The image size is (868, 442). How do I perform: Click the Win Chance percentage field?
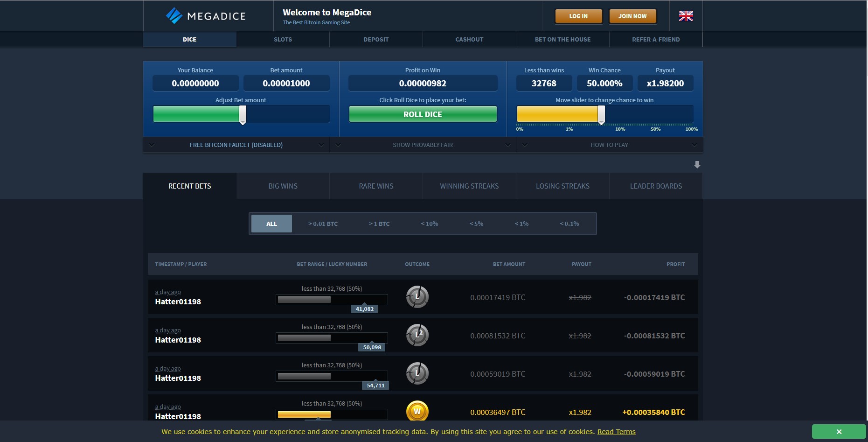coord(604,84)
